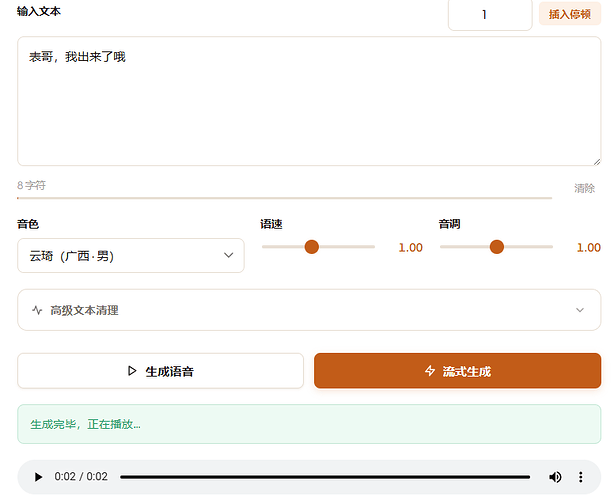The image size is (613, 500).
Task: Click 清除 to clear the text
Action: tap(584, 188)
